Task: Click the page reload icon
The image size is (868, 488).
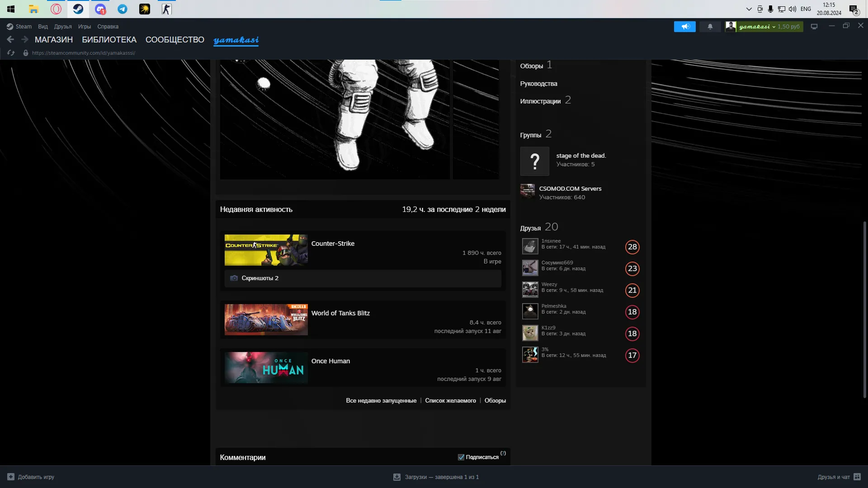Action: pos(11,53)
